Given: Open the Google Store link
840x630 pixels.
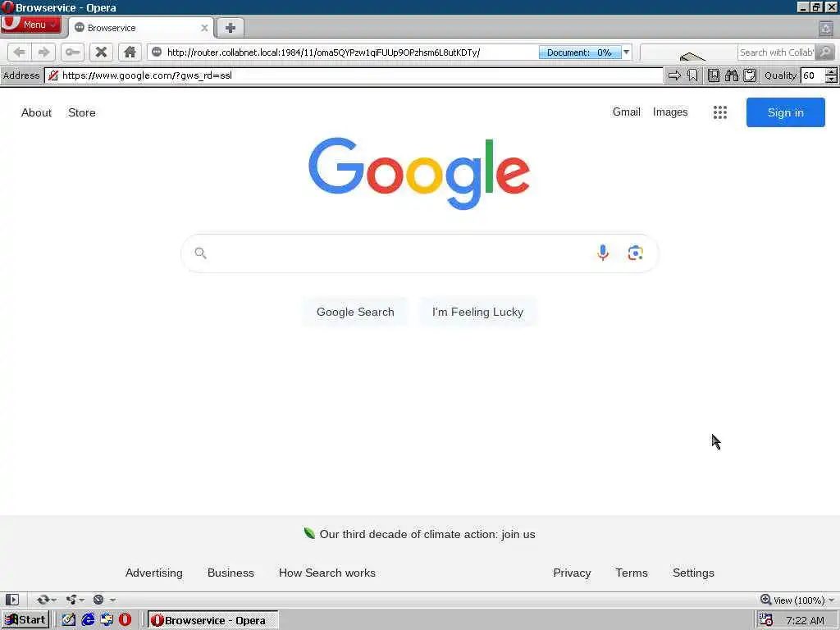Looking at the screenshot, I should tap(82, 112).
